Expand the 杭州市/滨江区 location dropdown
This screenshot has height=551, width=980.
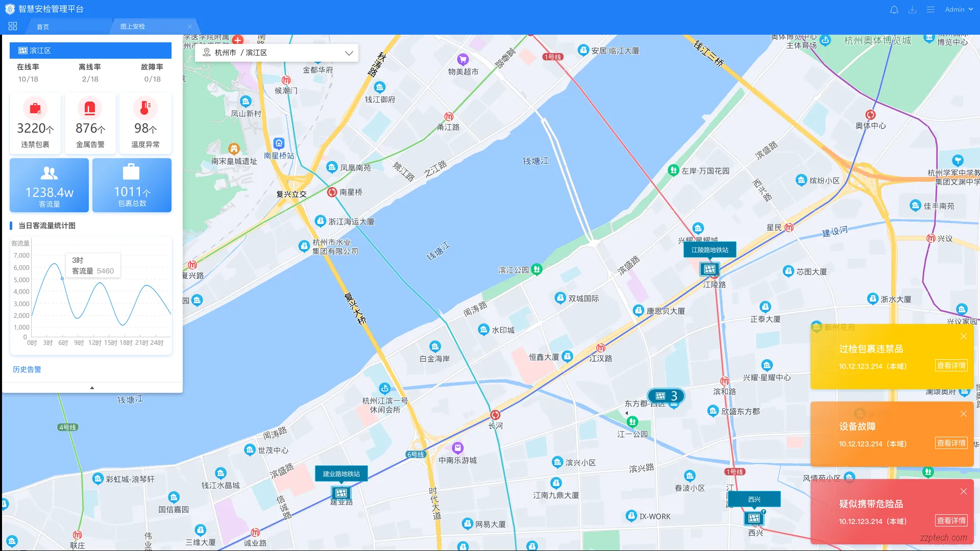click(x=349, y=53)
